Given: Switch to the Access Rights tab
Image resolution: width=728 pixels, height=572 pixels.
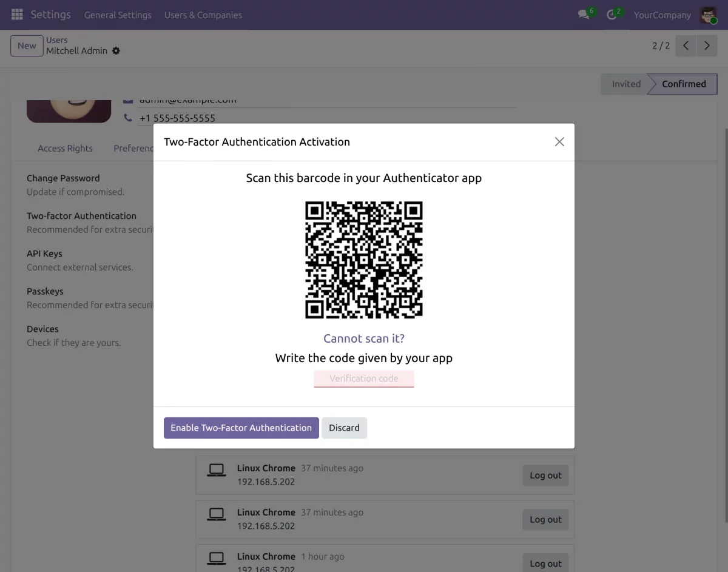Looking at the screenshot, I should 65,149.
